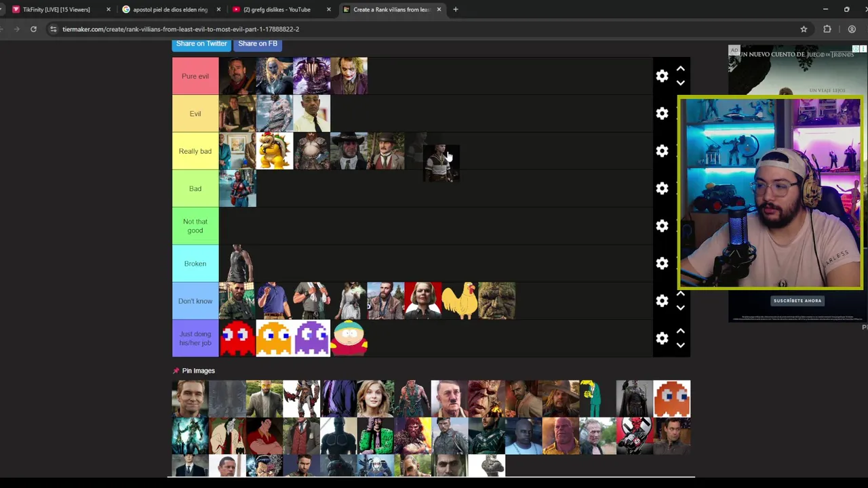
Task: Bookmark this page with the star icon
Action: click(x=804, y=29)
